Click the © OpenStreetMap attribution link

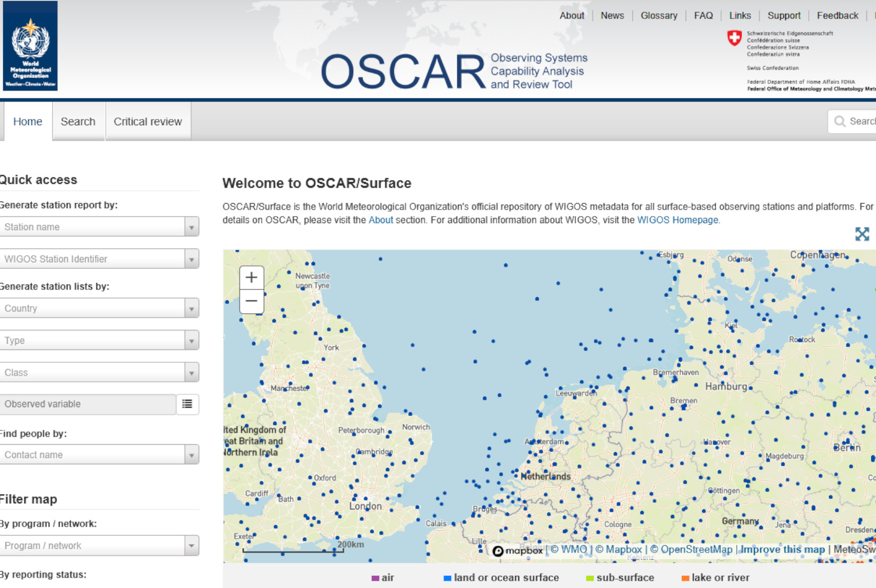[x=691, y=549]
